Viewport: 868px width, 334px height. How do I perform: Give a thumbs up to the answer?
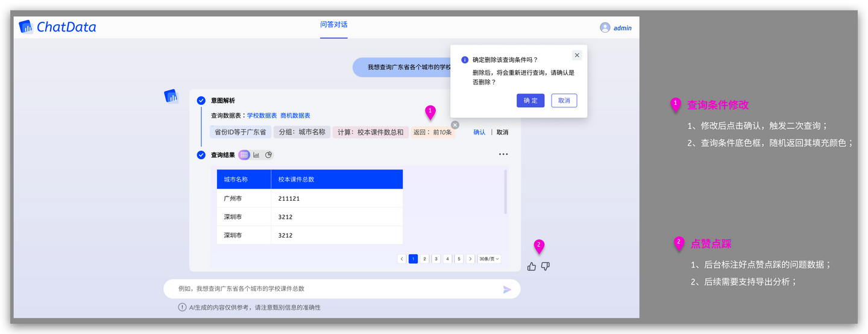(x=531, y=266)
